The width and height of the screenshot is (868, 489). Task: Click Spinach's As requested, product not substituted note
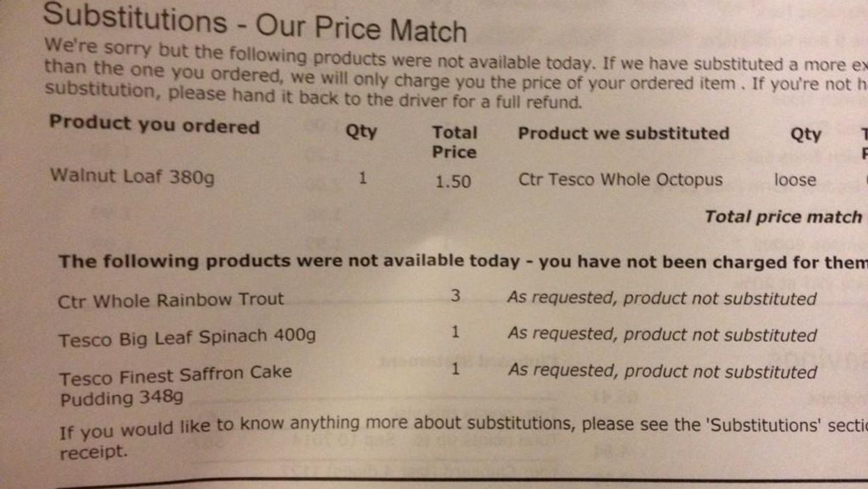coord(662,335)
